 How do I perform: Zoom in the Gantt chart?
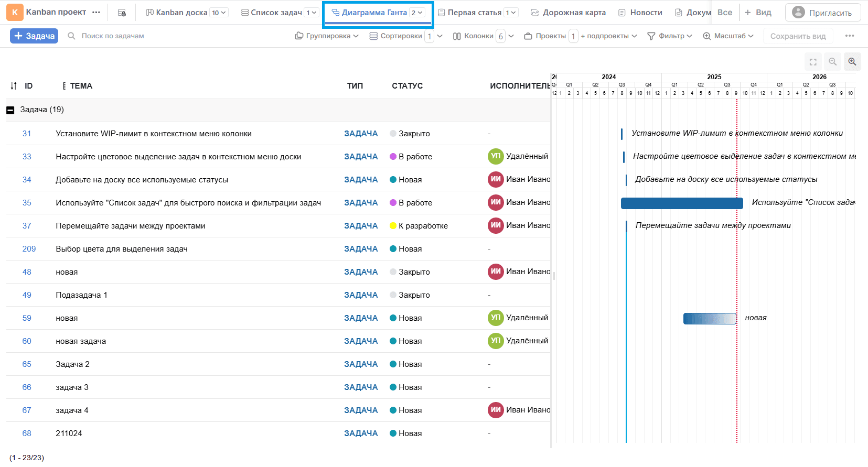[852, 62]
